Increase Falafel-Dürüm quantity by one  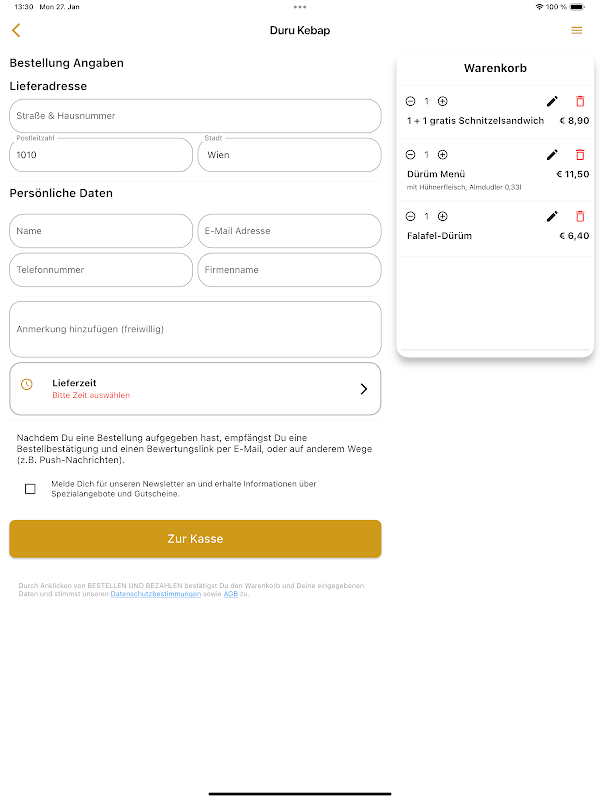pyautogui.click(x=443, y=216)
